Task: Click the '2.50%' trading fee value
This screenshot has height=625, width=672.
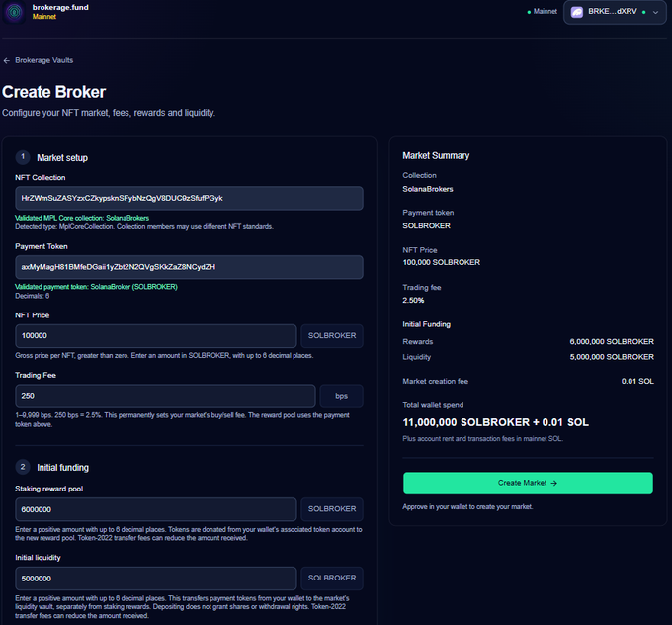Action: [x=413, y=301]
